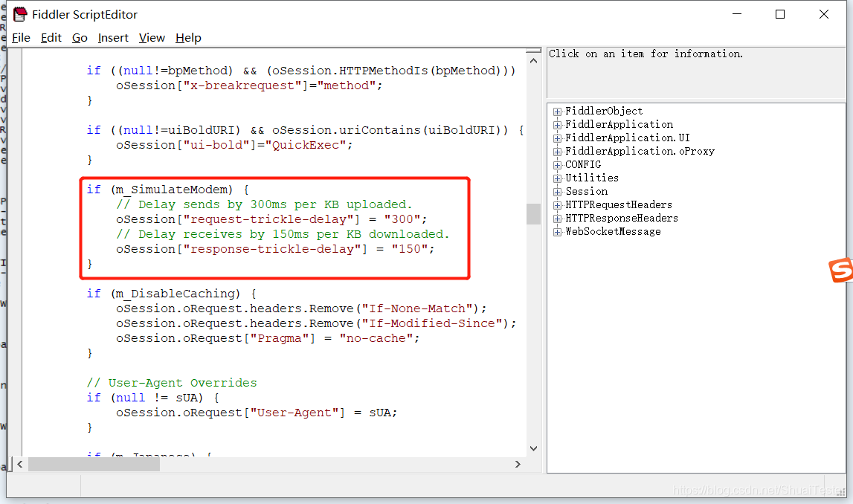Open the File menu

coord(22,37)
